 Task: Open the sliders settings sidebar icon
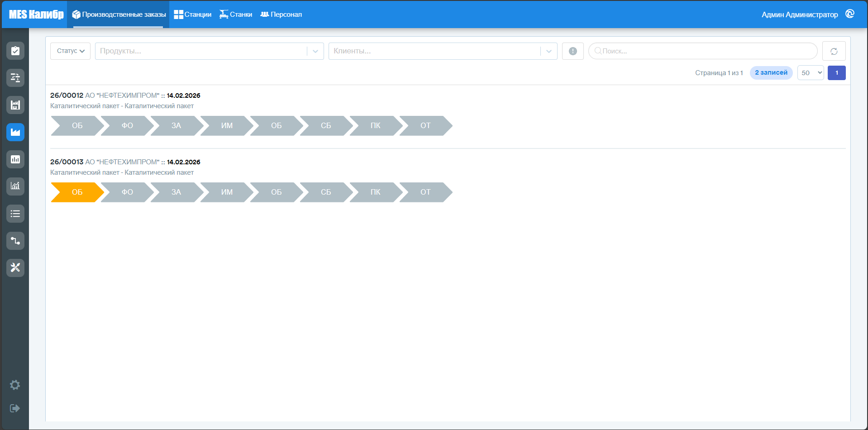(x=15, y=78)
